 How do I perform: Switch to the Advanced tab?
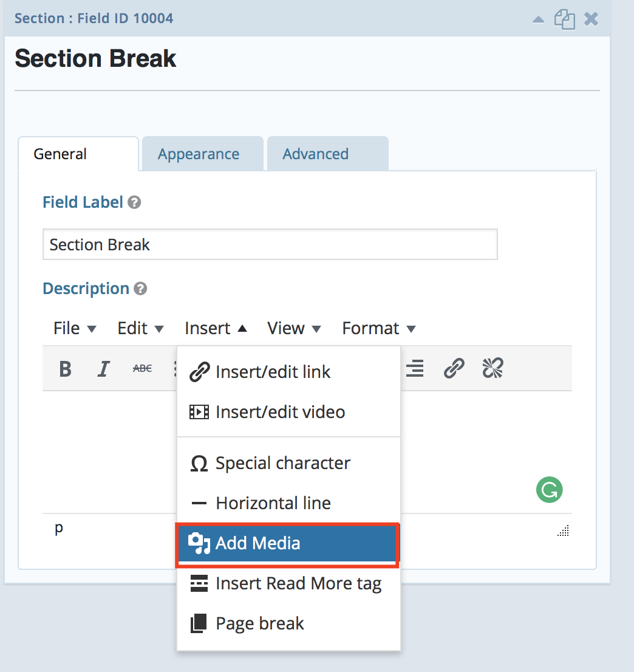(x=315, y=154)
